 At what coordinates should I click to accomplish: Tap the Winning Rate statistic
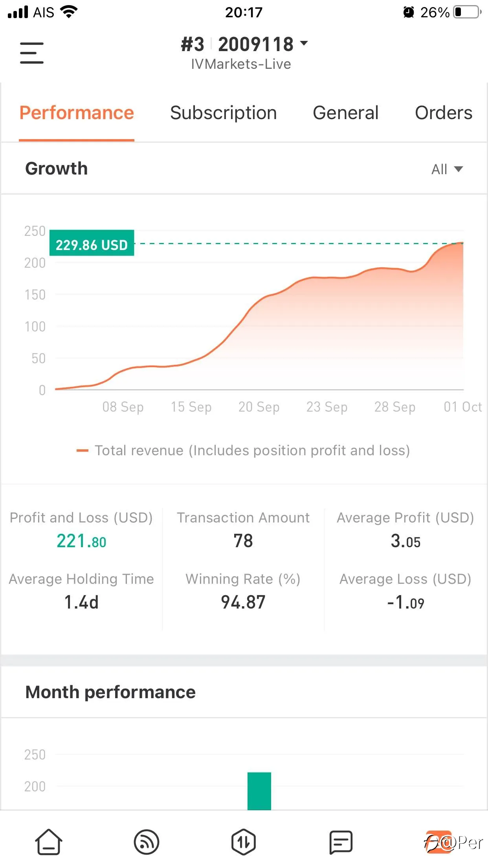pos(243,591)
